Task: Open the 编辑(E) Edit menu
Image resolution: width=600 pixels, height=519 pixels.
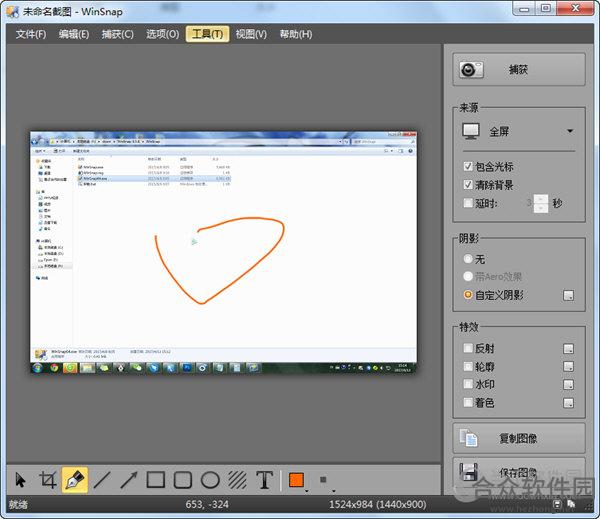Action: (x=74, y=34)
